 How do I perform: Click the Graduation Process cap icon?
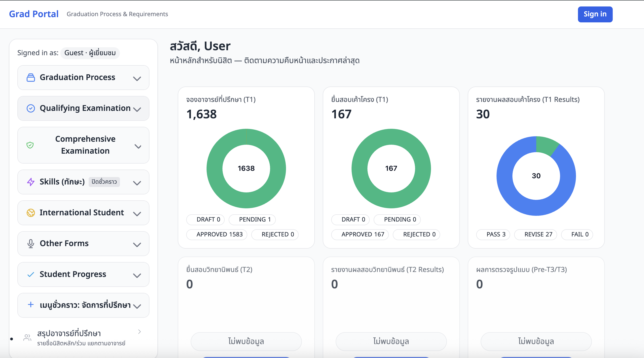[x=31, y=78]
